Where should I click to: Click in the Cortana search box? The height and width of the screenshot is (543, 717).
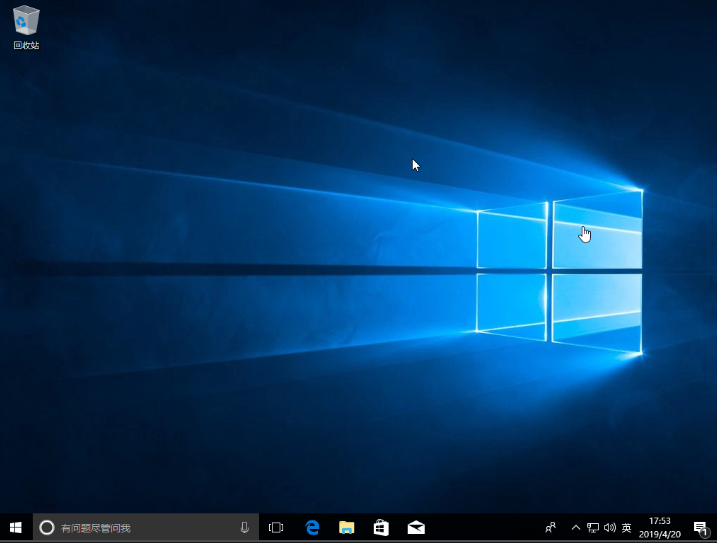[140, 527]
